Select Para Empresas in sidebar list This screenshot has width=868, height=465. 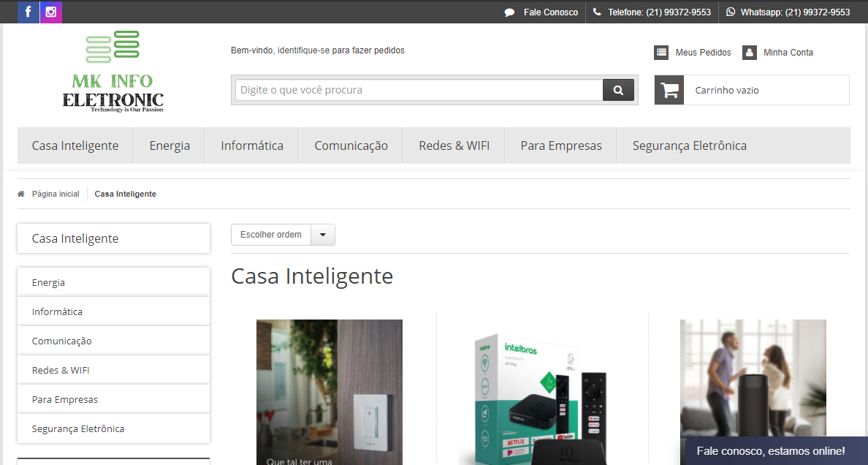coord(65,399)
